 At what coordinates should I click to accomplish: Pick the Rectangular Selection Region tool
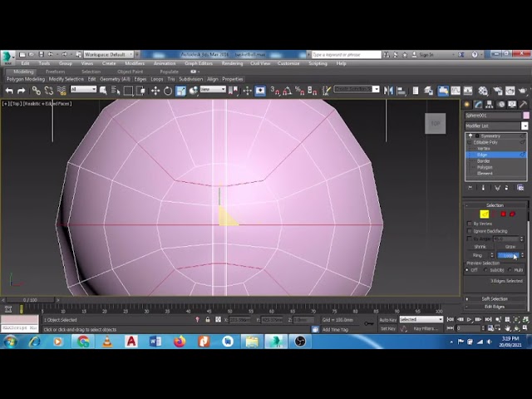(x=128, y=91)
